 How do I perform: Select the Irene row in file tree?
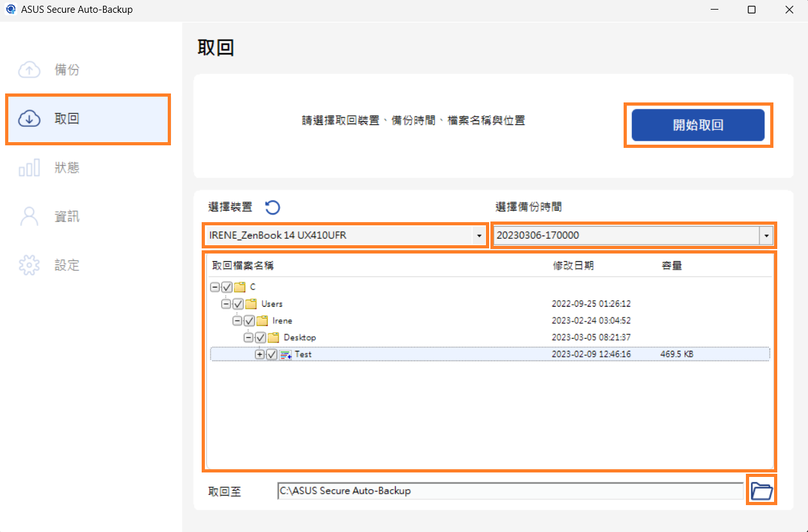[282, 321]
